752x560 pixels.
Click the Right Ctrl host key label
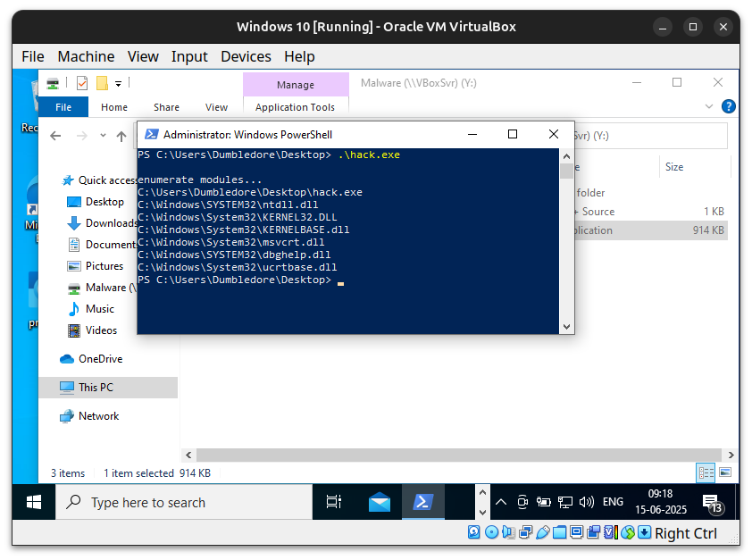coord(685,533)
